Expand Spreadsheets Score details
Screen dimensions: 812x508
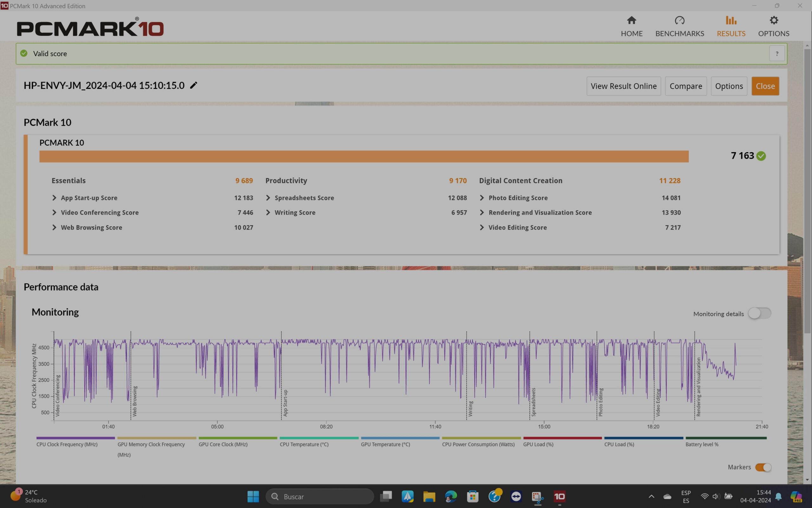(268, 198)
